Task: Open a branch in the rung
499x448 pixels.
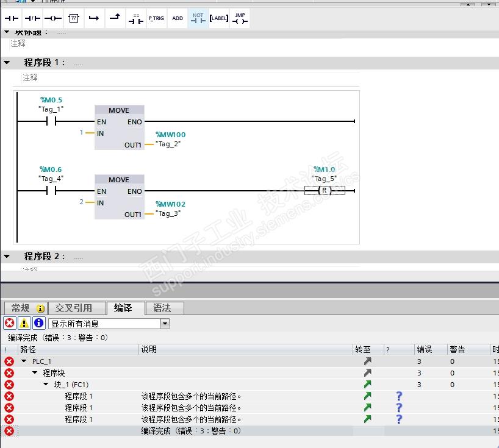Action: coord(94,18)
